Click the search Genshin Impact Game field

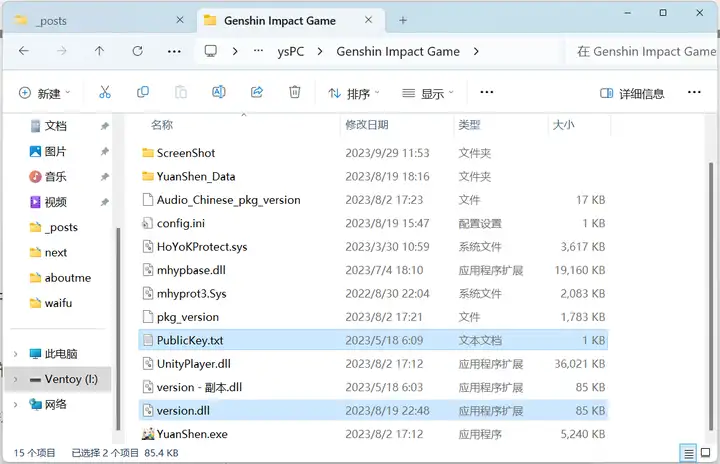pos(641,51)
